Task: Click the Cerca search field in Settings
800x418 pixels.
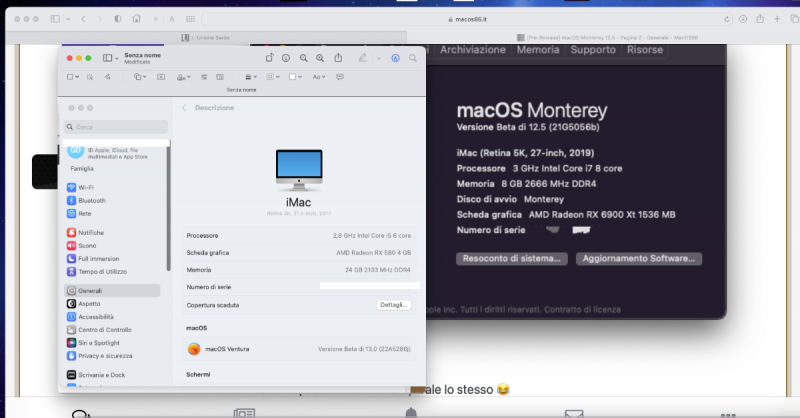Action: [x=116, y=127]
